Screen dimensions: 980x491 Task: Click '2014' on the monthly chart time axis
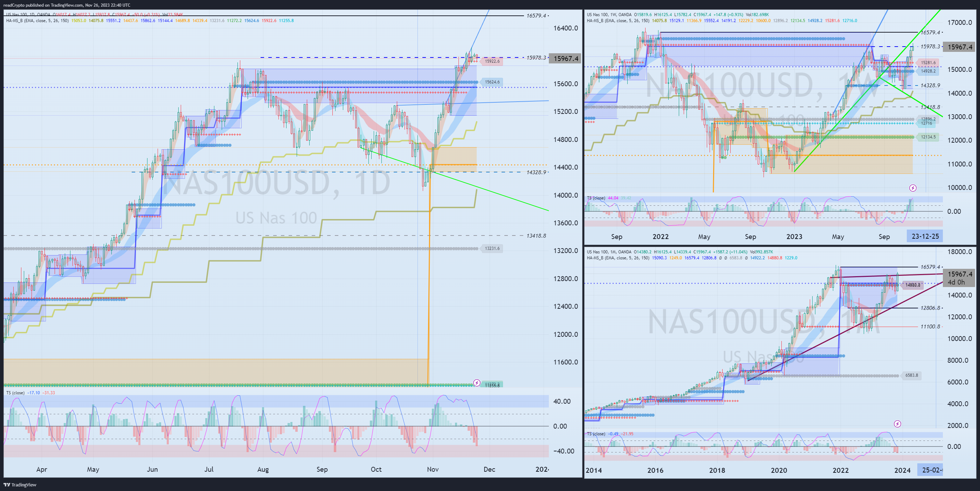coord(593,470)
